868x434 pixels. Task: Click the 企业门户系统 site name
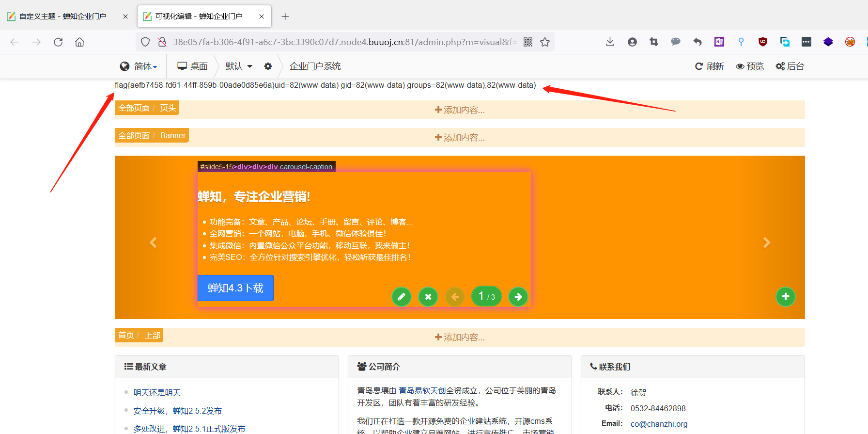(315, 66)
